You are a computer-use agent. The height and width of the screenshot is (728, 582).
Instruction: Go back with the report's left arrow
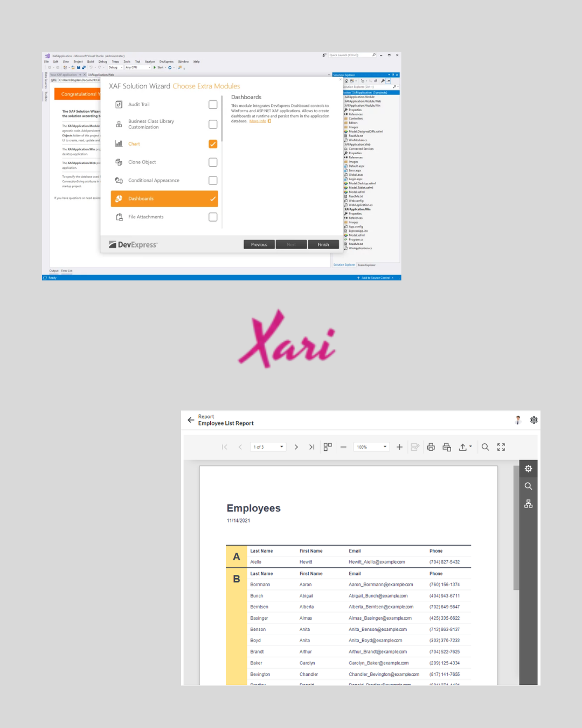191,420
